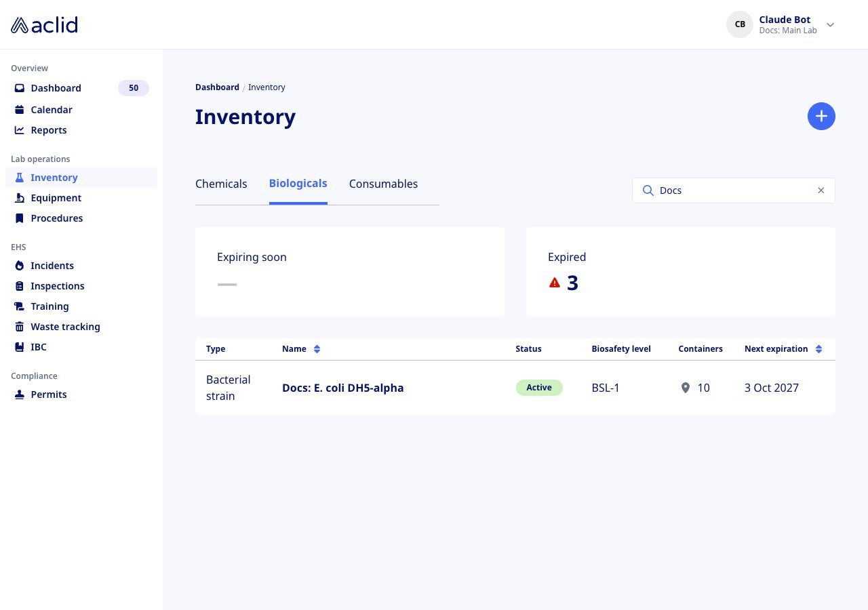Click the BSL-1 biosafety level cell

[606, 388]
